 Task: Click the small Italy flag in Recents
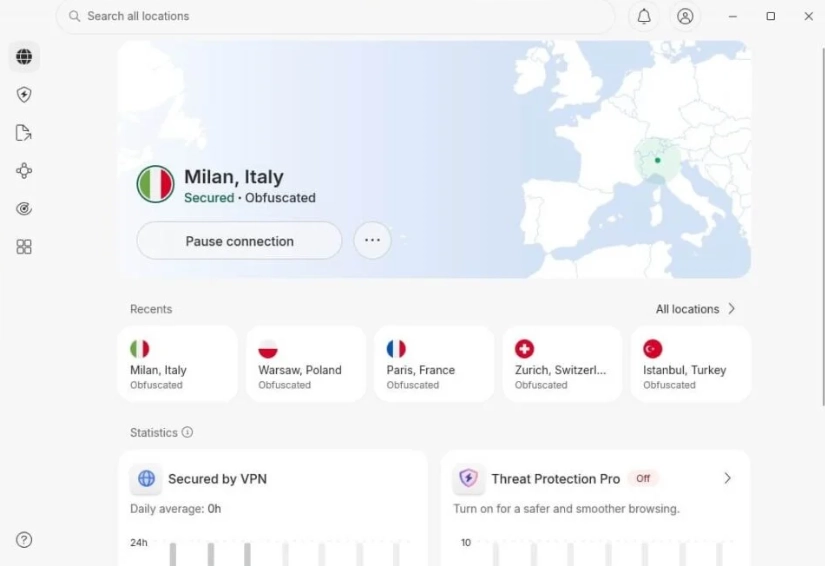[x=139, y=349]
